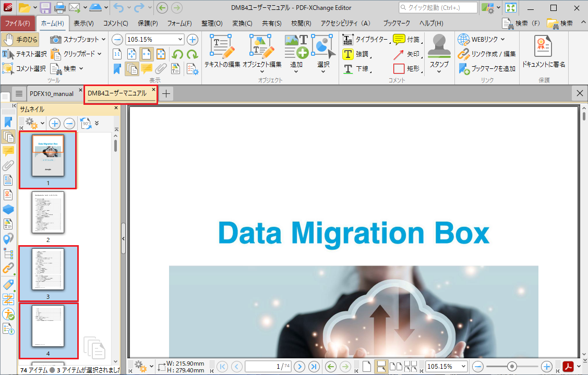Select the テキストの編集 tool
The image size is (588, 375).
point(222,52)
